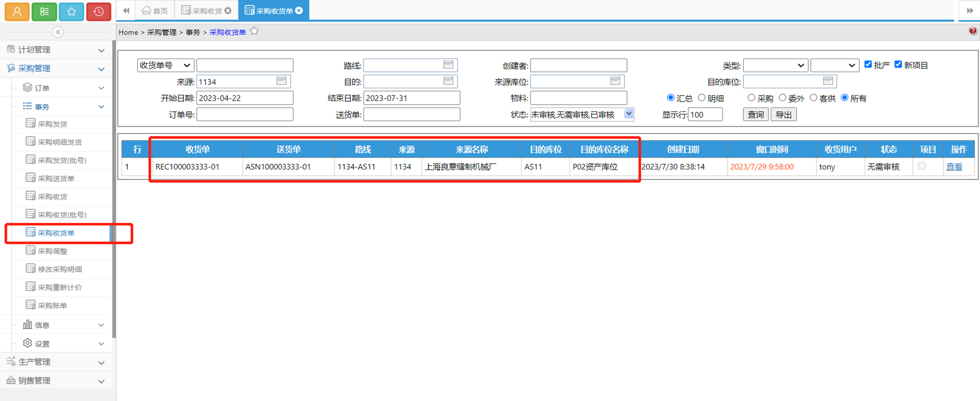Click the 生产管理 module icon
The width and height of the screenshot is (980, 401).
(11, 361)
